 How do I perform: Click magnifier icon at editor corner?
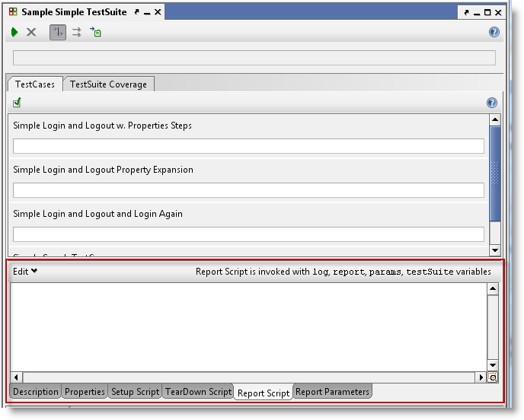(493, 377)
